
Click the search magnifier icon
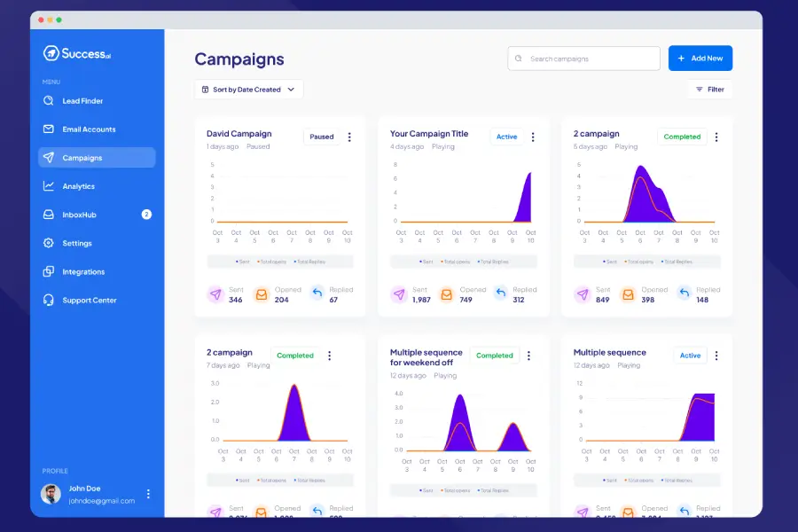(x=519, y=59)
